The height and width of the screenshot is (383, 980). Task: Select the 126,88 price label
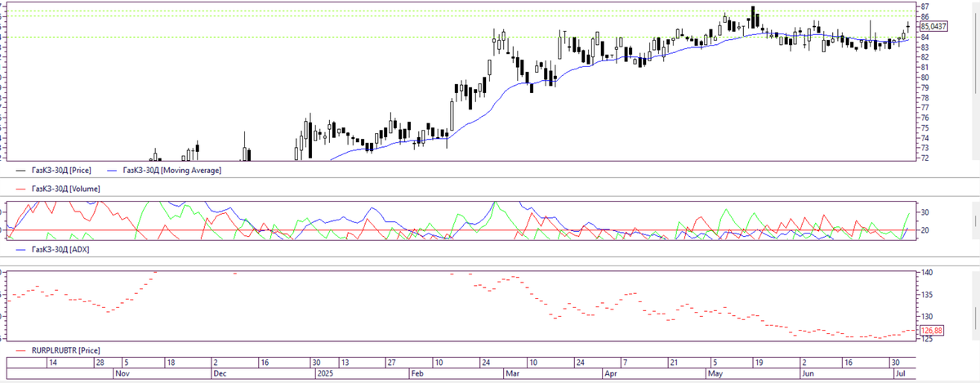point(931,331)
